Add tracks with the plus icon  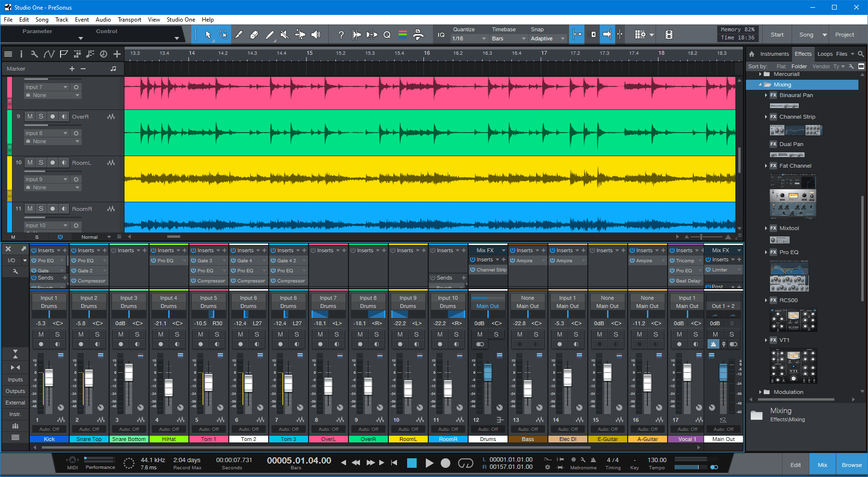(x=117, y=54)
